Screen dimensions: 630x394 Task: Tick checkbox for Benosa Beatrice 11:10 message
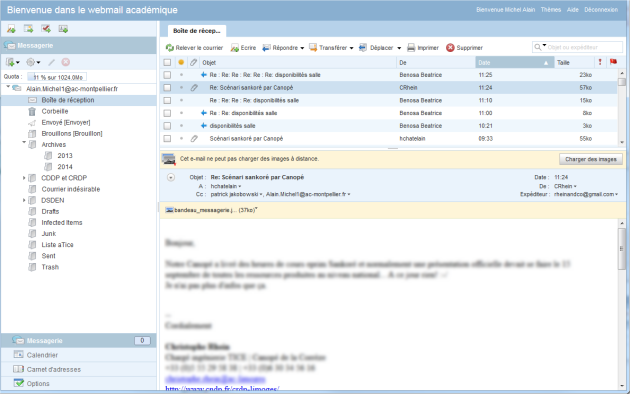click(167, 100)
